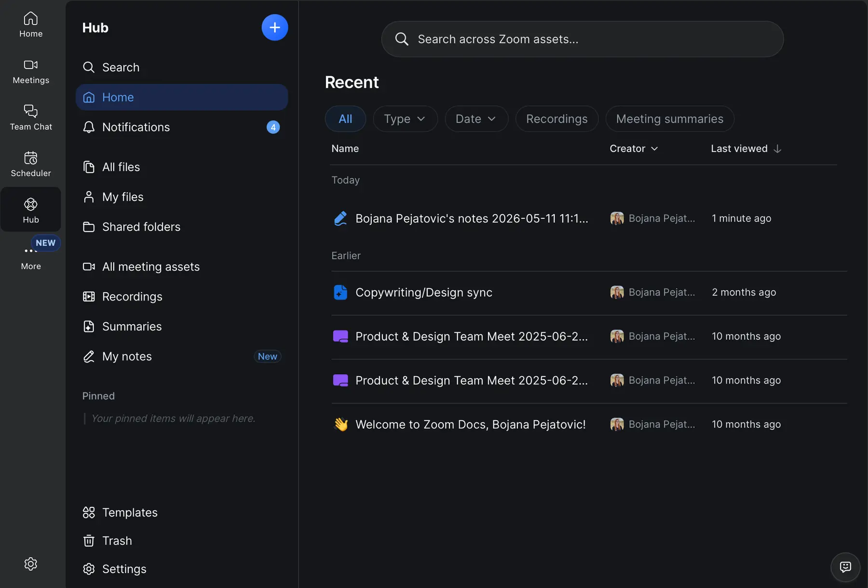Open the More menu with three dots
This screenshot has width=868, height=588.
[x=31, y=258]
